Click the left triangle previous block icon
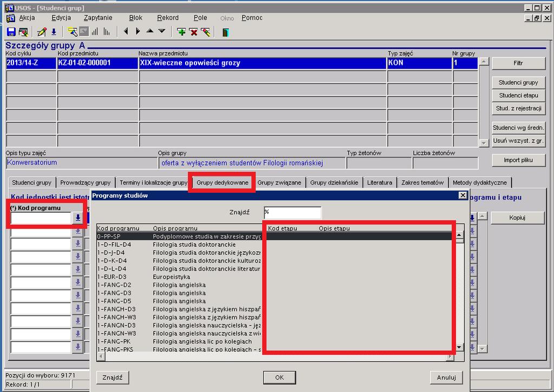Viewport: 554px width, 392px height. click(126, 31)
